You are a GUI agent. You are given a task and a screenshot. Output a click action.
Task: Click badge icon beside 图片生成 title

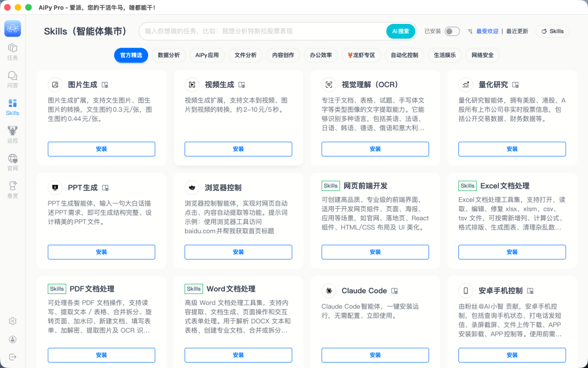(x=105, y=85)
